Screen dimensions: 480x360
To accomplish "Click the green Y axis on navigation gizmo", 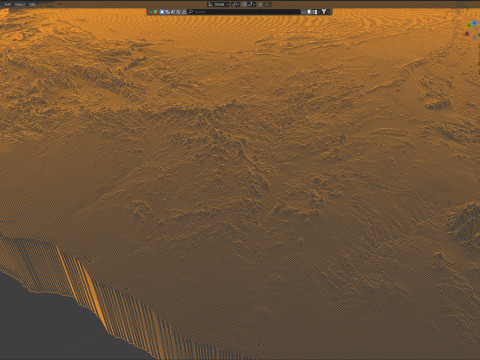I will click(469, 25).
